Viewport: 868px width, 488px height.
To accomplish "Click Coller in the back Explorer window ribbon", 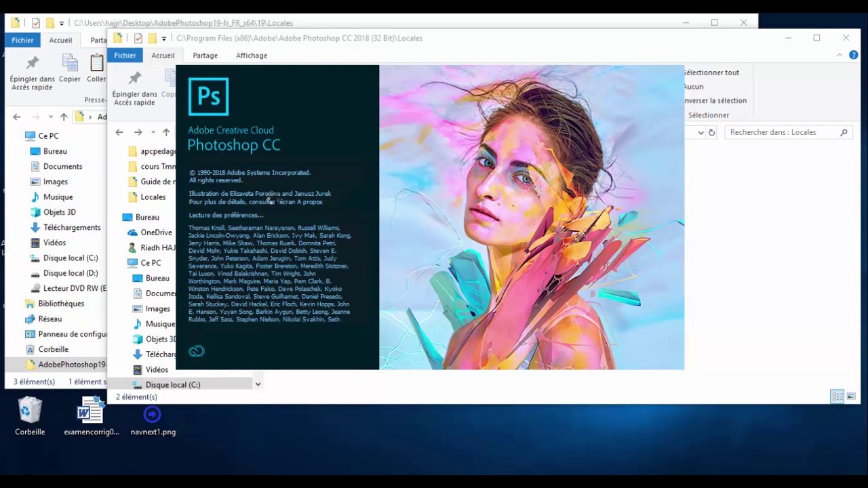I will [x=96, y=69].
